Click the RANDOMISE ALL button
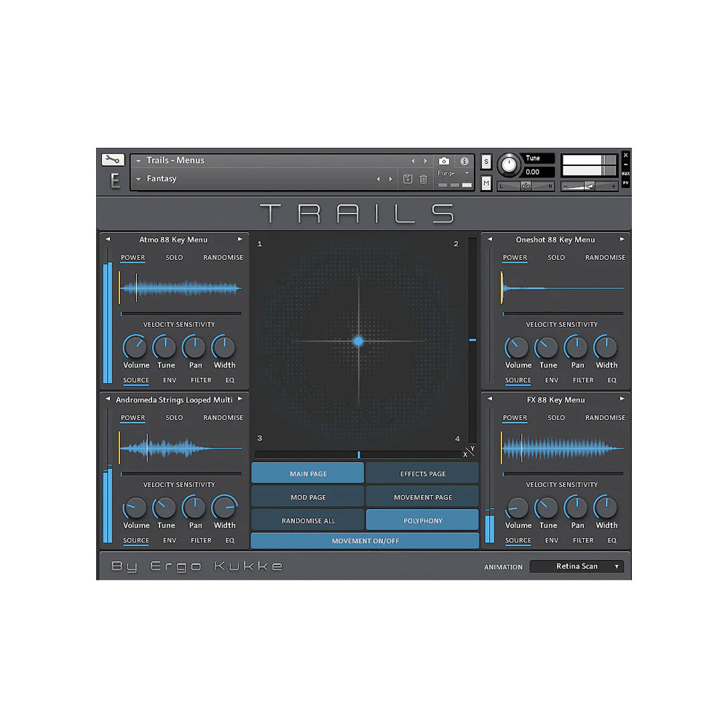The width and height of the screenshot is (728, 728). (308, 521)
